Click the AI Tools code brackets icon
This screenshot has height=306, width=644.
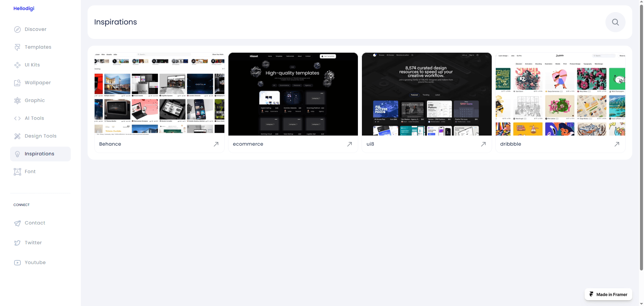point(17,118)
